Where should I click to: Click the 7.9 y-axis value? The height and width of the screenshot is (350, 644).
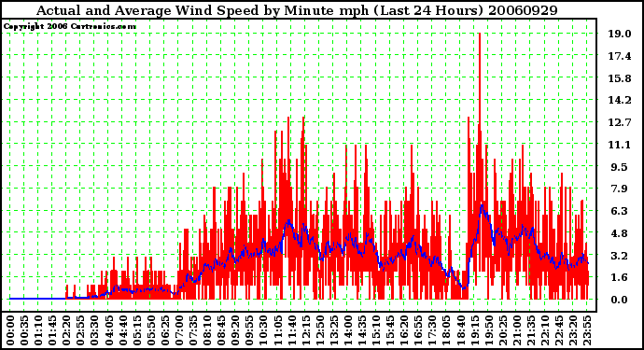(x=620, y=189)
